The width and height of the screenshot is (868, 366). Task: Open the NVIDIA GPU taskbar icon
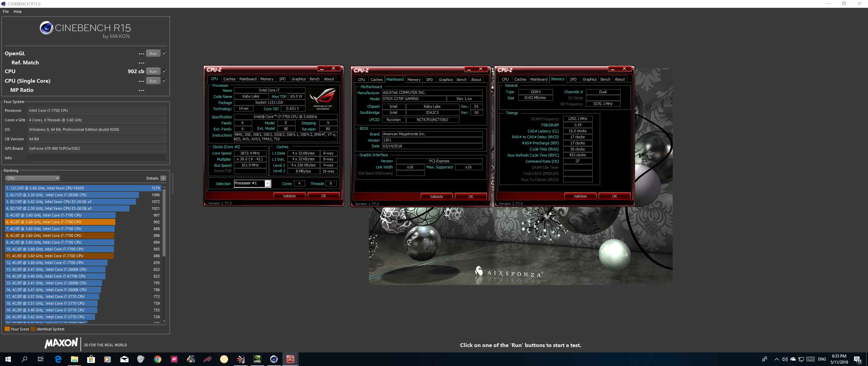click(x=257, y=359)
